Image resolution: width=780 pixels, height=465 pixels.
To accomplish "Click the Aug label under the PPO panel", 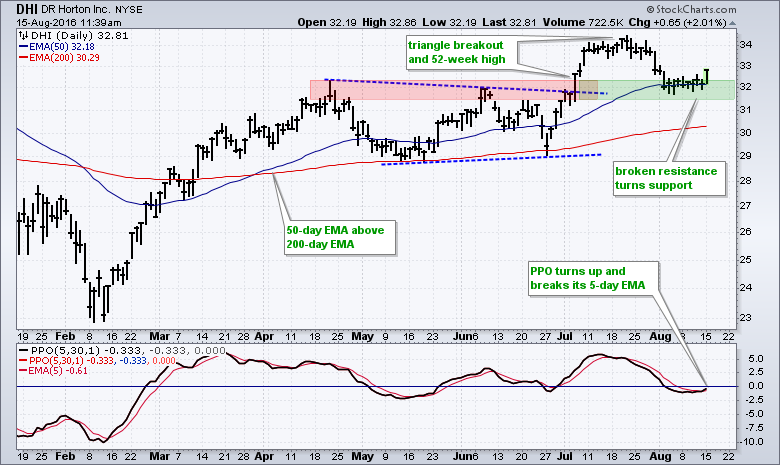I will click(661, 456).
